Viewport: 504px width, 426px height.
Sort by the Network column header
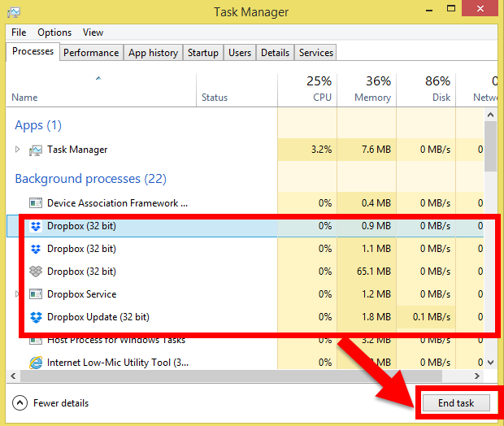pos(477,90)
